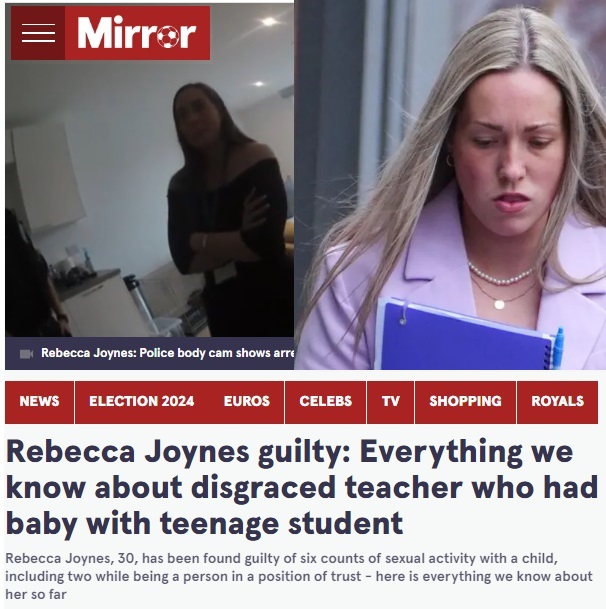
Task: Select the TV nav item
Action: pos(390,402)
